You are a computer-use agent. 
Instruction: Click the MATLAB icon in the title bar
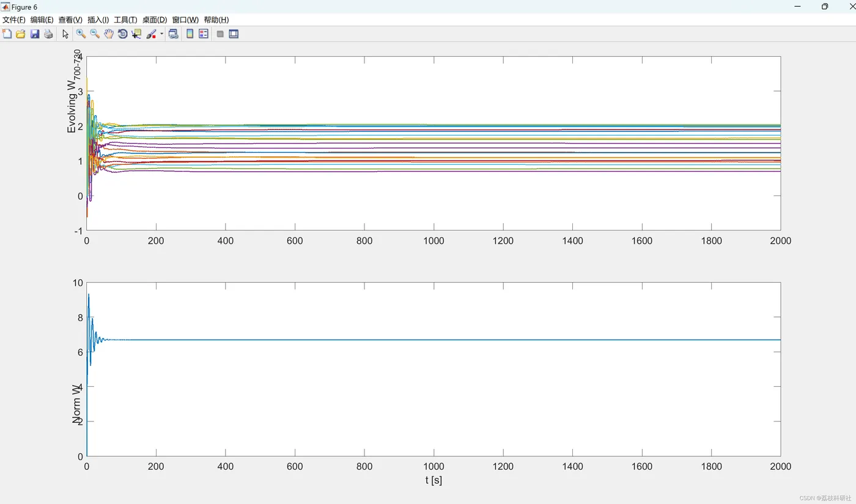click(6, 7)
